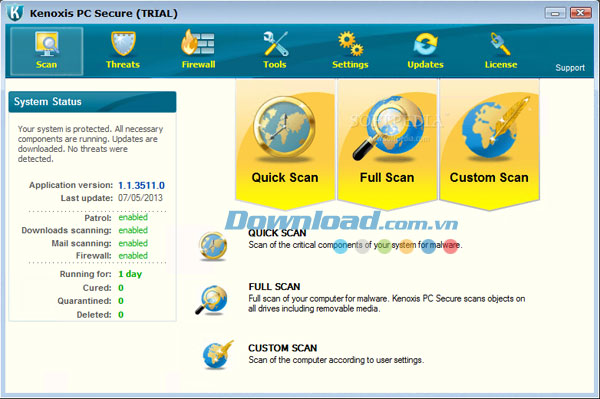Open the Settings gears icon
This screenshot has width=600, height=399.
[351, 44]
